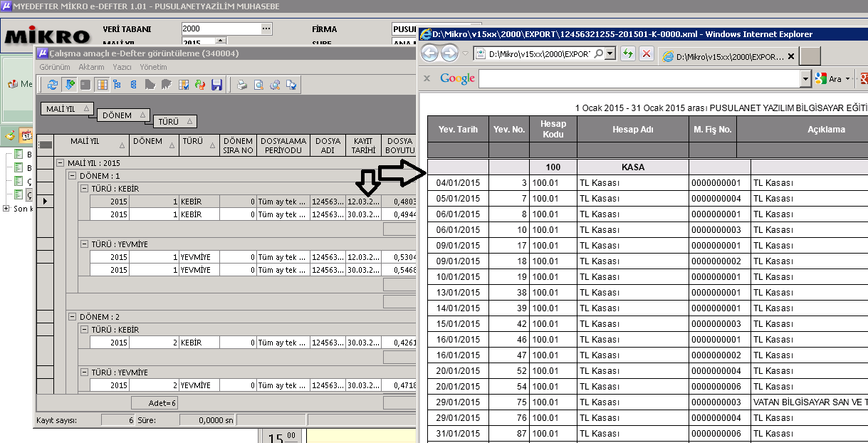Click the print preview magnifier page icon
Viewport: 868px width, 443px height.
[x=258, y=85]
